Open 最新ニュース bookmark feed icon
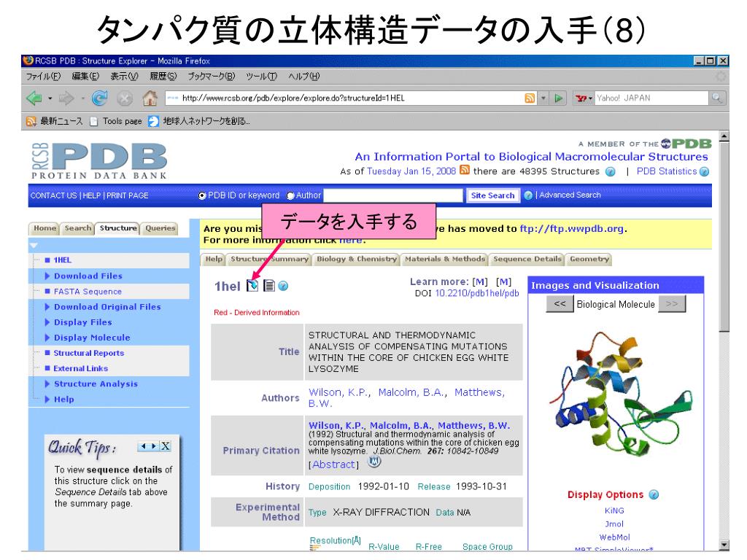The image size is (747, 560). 31,122
